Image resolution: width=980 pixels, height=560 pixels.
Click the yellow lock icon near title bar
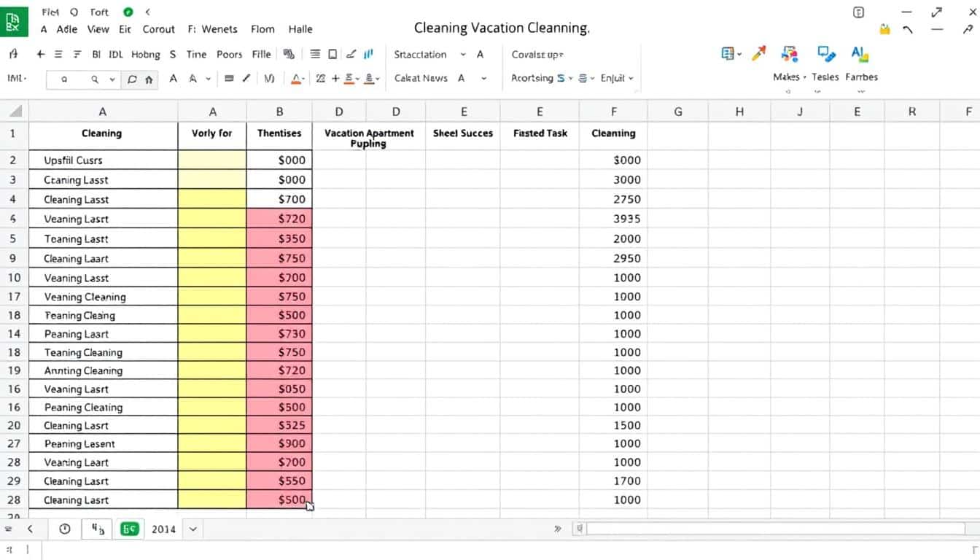pyautogui.click(x=885, y=29)
